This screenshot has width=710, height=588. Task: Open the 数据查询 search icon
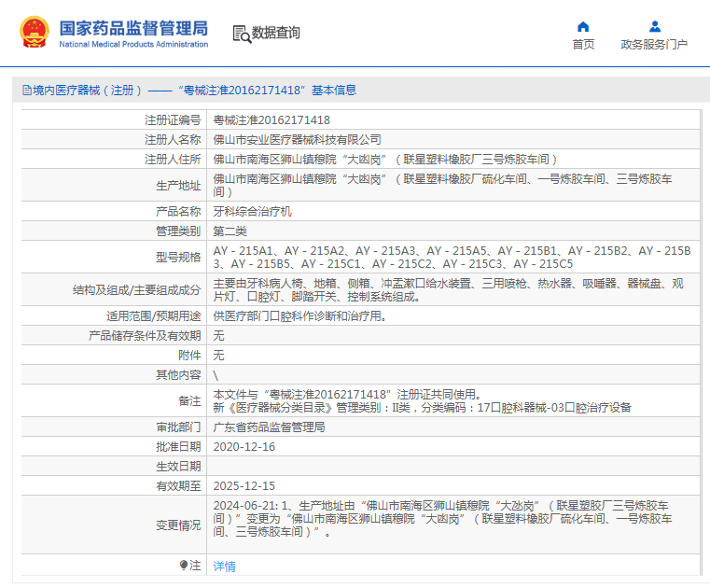pyautogui.click(x=242, y=35)
